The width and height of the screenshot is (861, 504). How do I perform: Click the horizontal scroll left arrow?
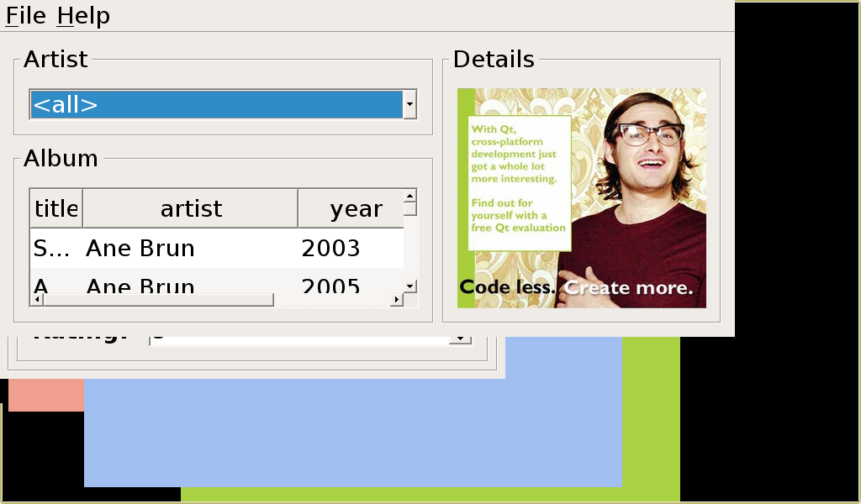coord(37,300)
